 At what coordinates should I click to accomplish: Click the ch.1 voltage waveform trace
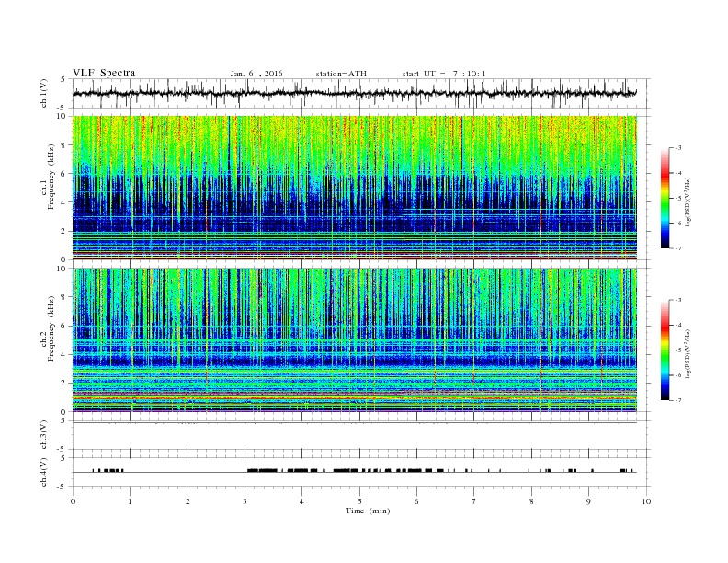point(355,93)
